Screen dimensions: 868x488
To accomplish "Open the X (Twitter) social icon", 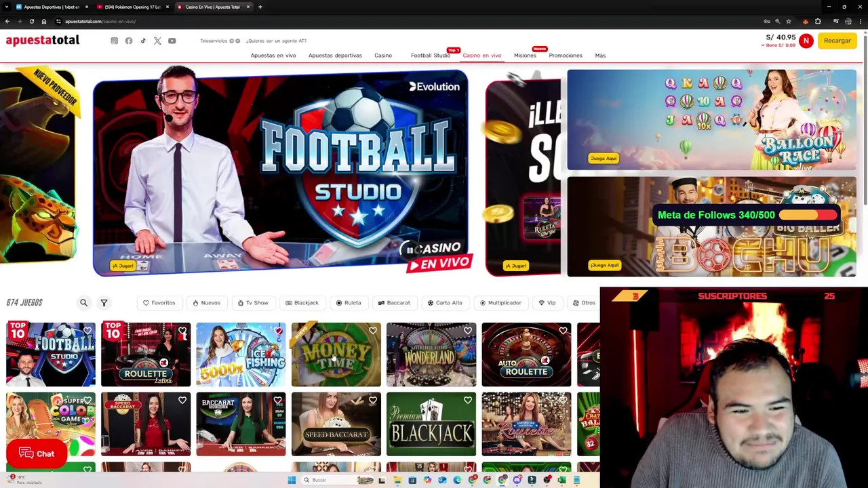I will (x=157, y=41).
